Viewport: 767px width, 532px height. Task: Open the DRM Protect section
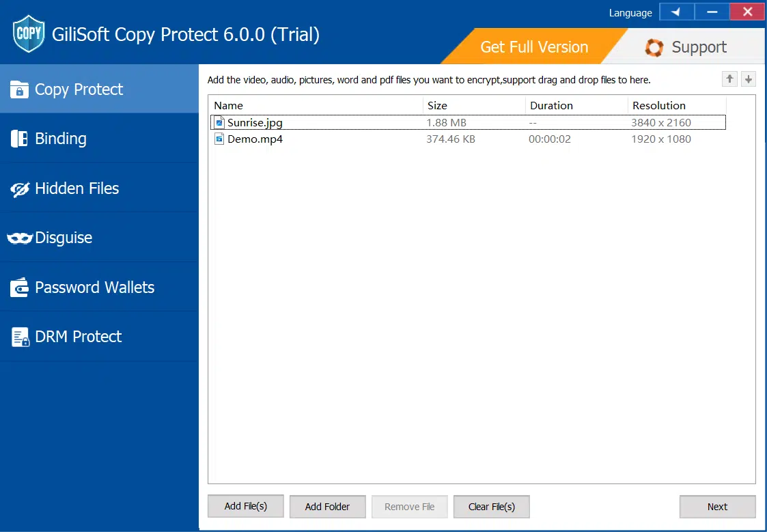99,337
